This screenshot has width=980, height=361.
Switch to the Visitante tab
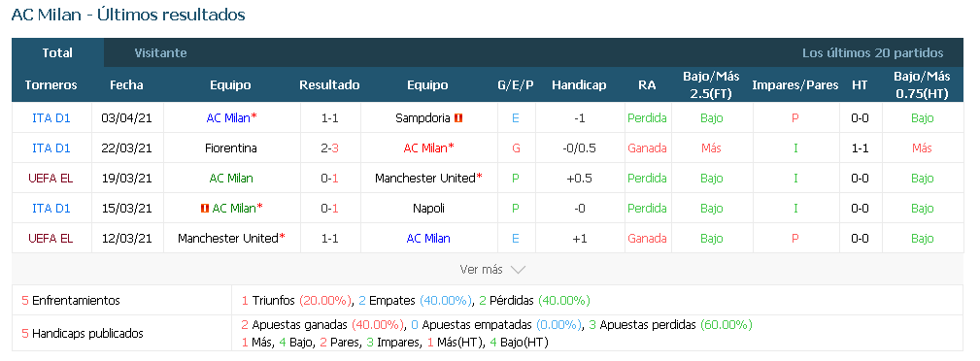[160, 53]
